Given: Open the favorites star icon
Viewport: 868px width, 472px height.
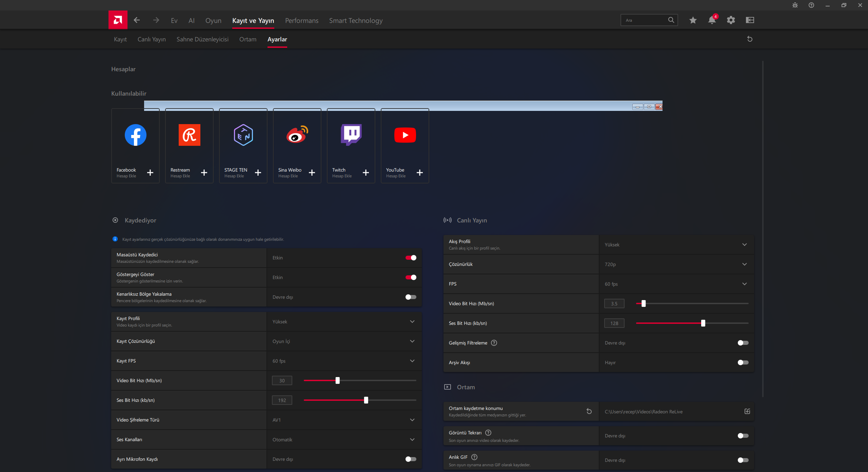Looking at the screenshot, I should [693, 20].
